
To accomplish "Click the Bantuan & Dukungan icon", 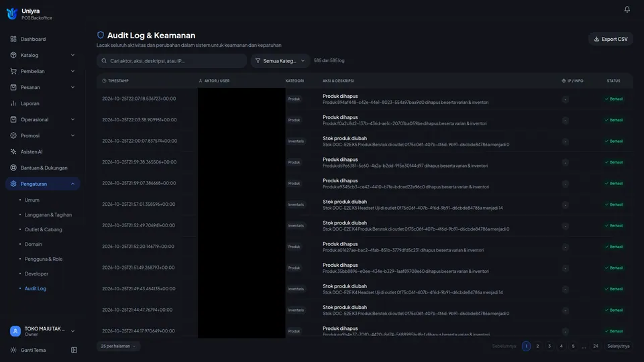I will pos(13,168).
